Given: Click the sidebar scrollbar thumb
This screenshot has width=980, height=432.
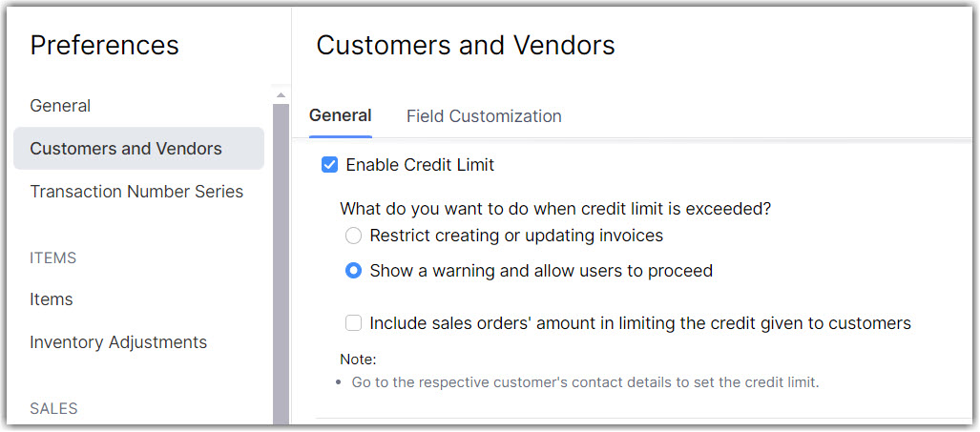Looking at the screenshot, I should tap(281, 257).
